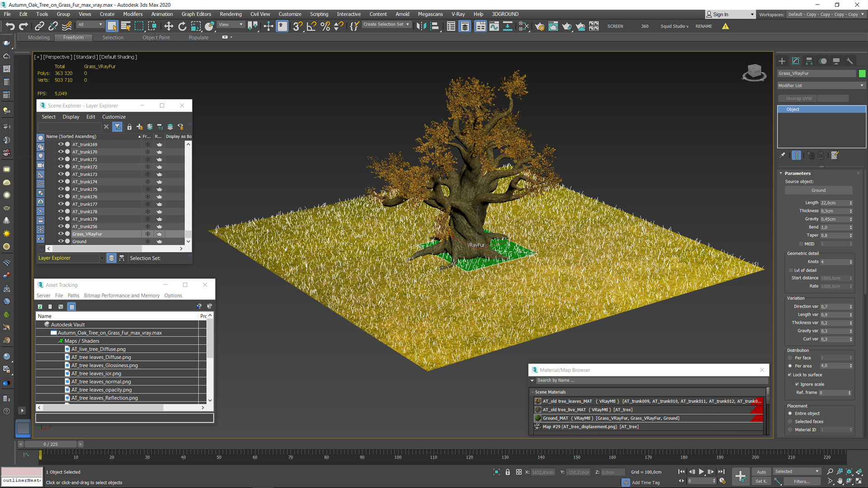Select the Render Setup icon
The height and width of the screenshot is (488, 868).
coord(538,26)
